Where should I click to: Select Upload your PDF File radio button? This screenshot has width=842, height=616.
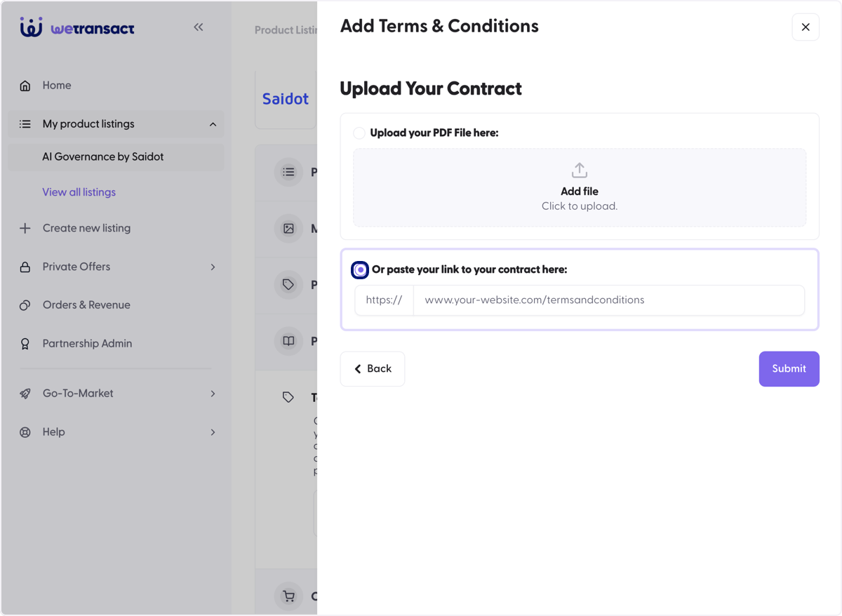[359, 133]
